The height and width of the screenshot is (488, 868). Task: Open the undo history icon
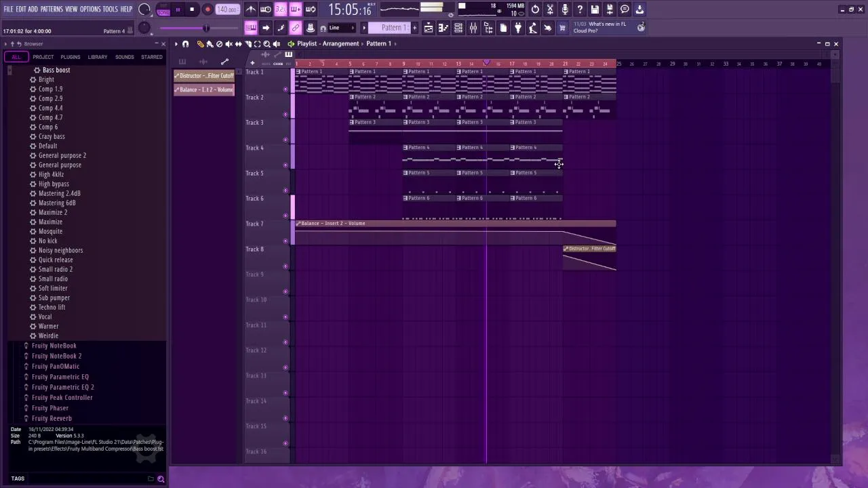(x=535, y=9)
